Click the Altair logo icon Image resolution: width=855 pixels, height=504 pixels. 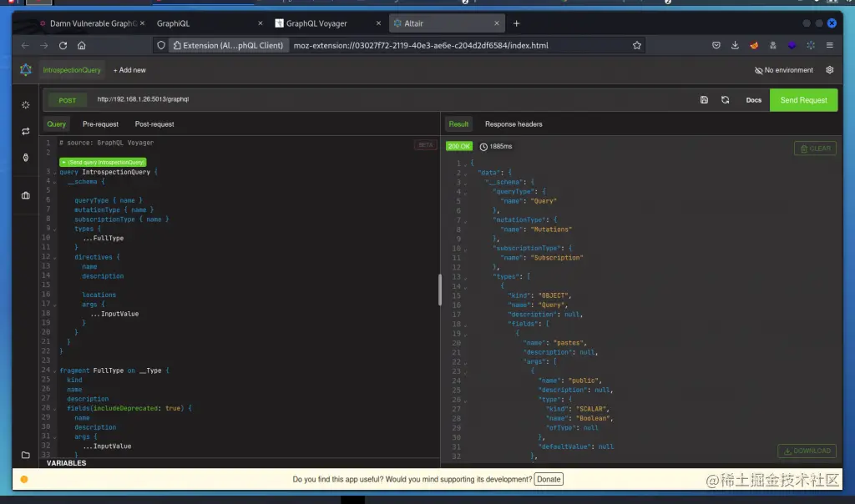pyautogui.click(x=26, y=70)
